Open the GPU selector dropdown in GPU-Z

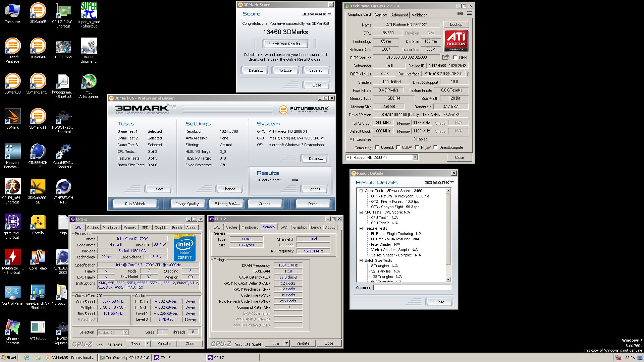415,158
